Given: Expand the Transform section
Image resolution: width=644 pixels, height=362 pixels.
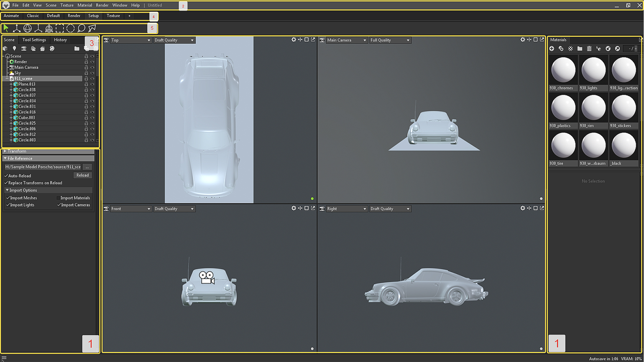Looking at the screenshot, I should tap(5, 151).
